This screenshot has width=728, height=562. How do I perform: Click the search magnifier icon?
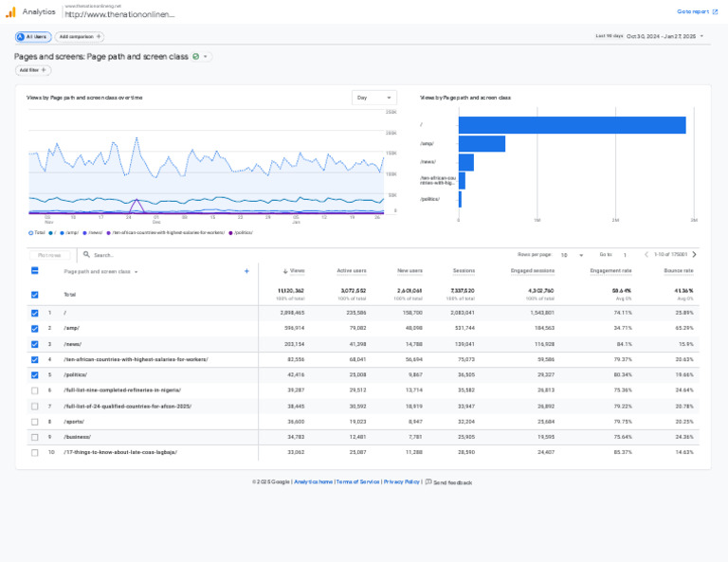coord(86,254)
